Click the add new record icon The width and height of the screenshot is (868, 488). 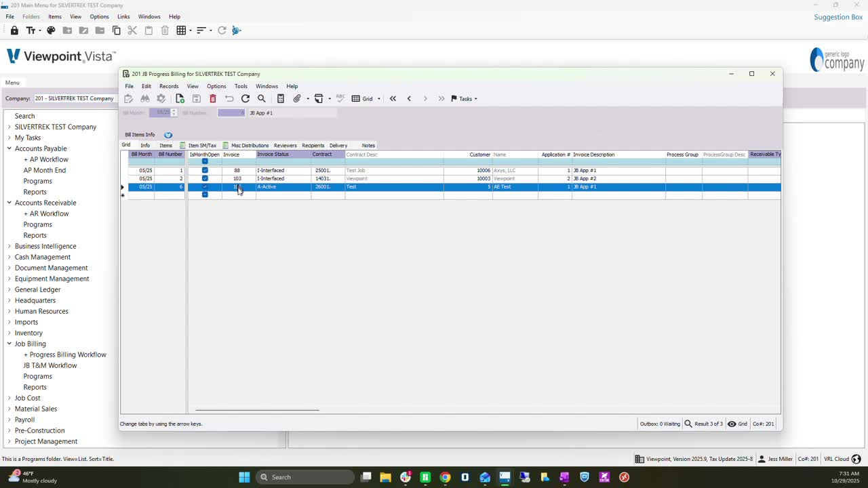[x=180, y=99]
